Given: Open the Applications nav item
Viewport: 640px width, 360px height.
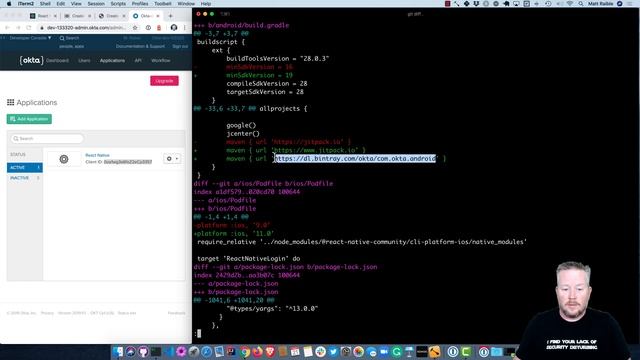Looking at the screenshot, I should [112, 60].
